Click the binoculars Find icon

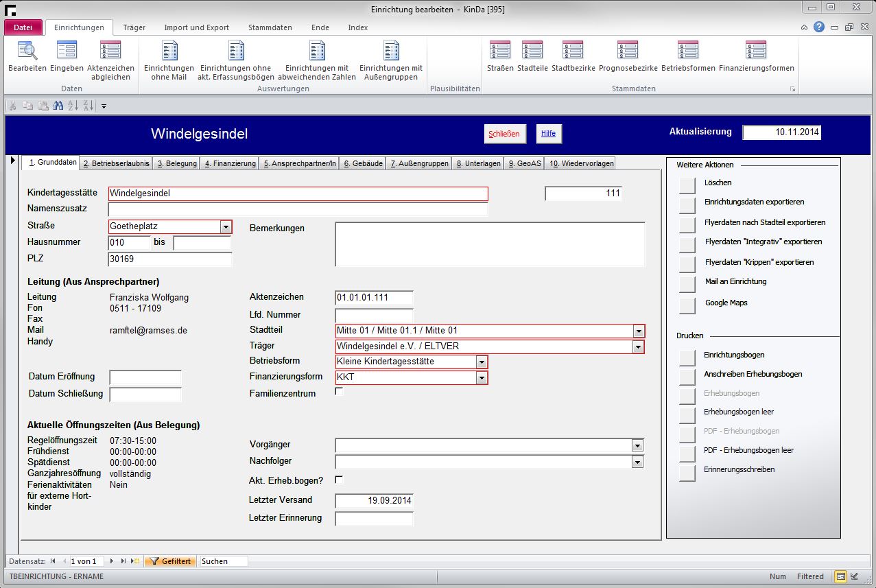tap(58, 106)
